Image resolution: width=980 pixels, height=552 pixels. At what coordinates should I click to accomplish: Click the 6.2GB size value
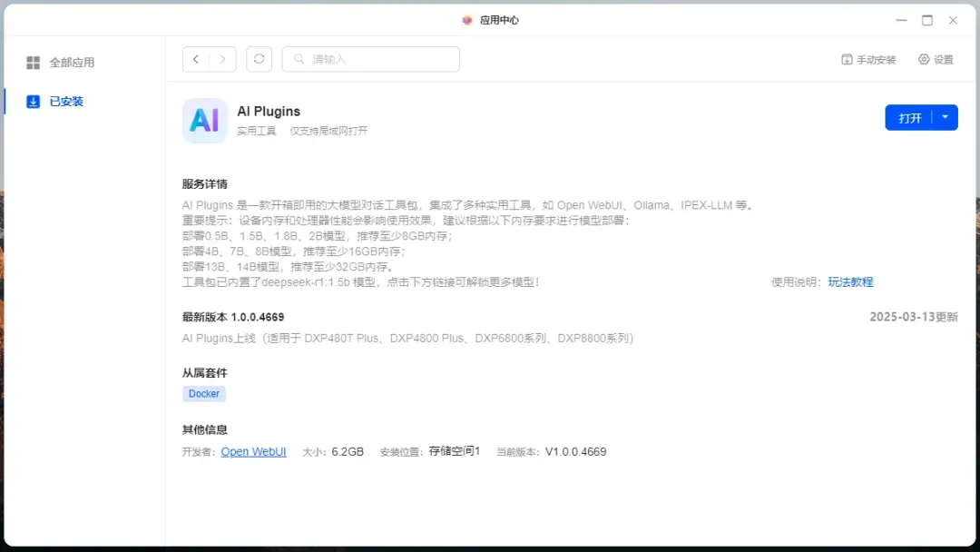(348, 451)
